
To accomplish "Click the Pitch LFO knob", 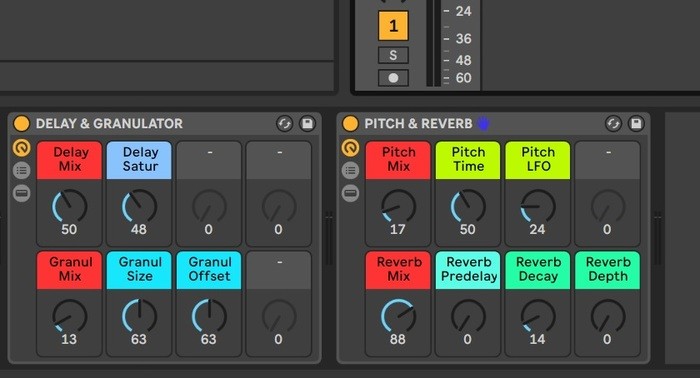I will pyautogui.click(x=538, y=206).
